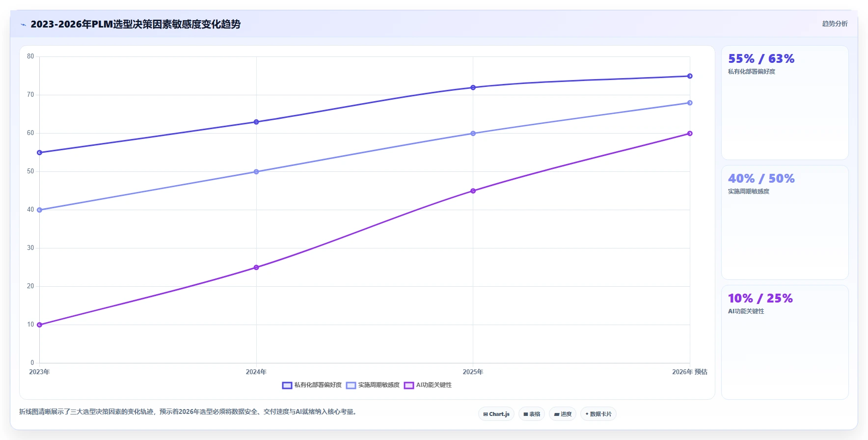Image resolution: width=868 pixels, height=440 pixels.
Task: Click the 2025年 point valued 45 on AI line
Action: [473, 191]
